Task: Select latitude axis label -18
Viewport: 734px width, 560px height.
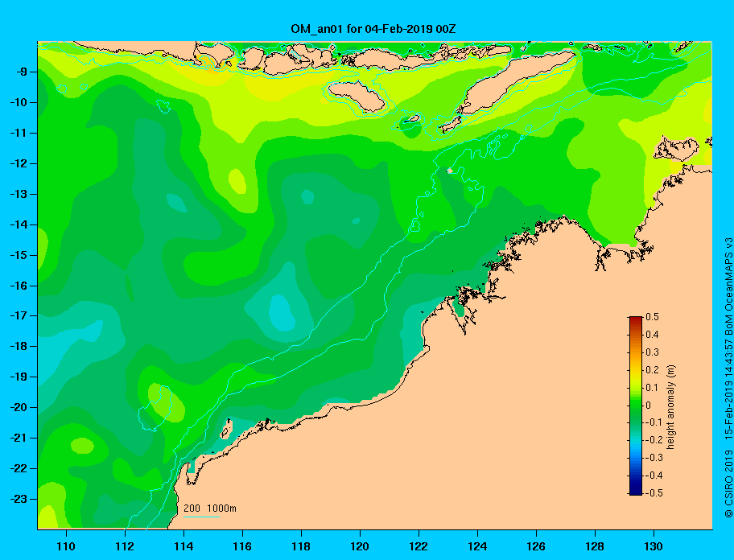Action: (x=18, y=347)
